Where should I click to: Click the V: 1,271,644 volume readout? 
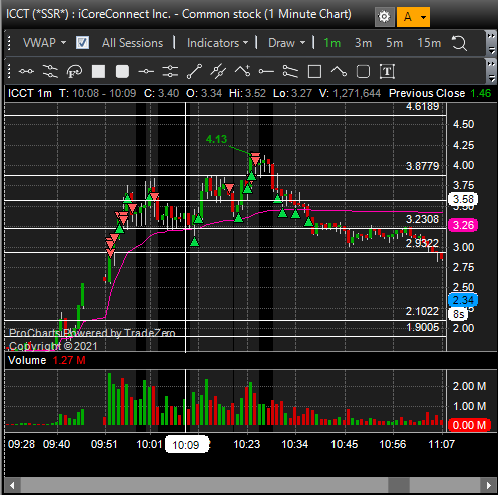click(350, 93)
